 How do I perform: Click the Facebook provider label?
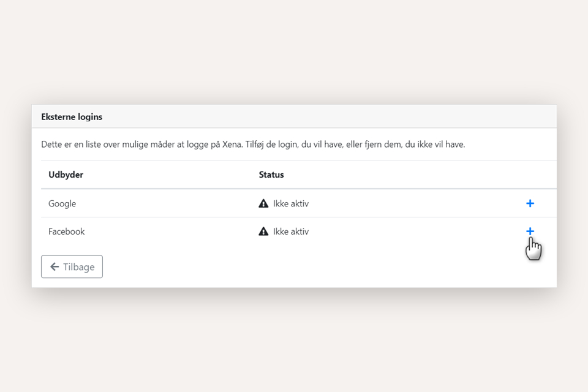click(67, 232)
